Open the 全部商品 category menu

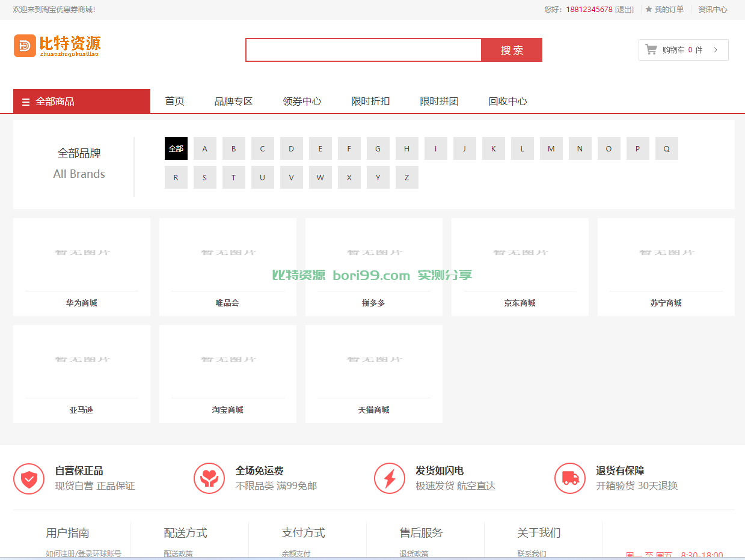click(82, 101)
